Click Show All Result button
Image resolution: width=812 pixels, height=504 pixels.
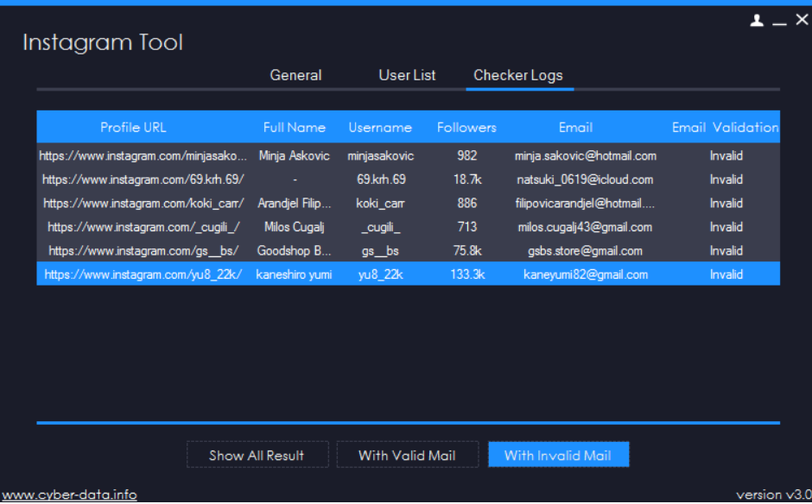(x=257, y=455)
